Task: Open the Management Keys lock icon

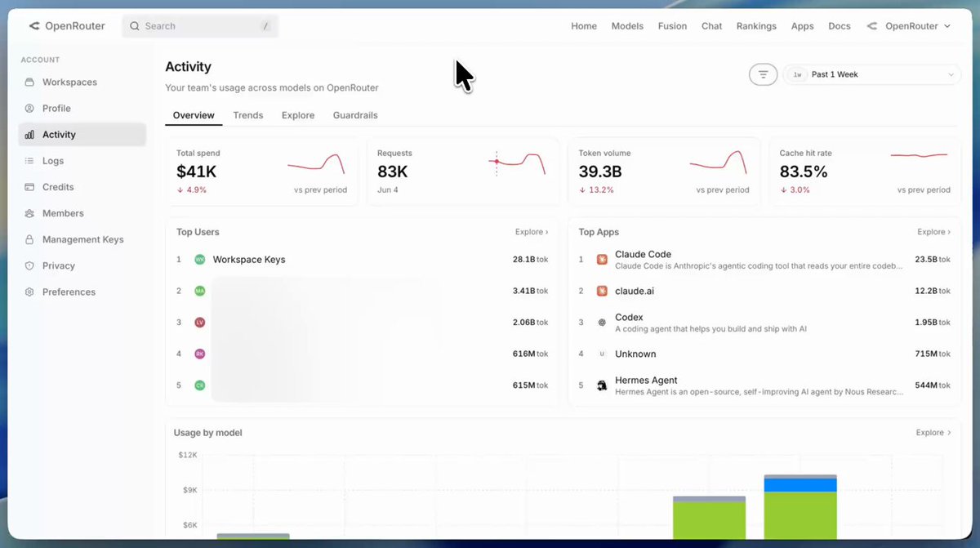Action: pyautogui.click(x=29, y=239)
